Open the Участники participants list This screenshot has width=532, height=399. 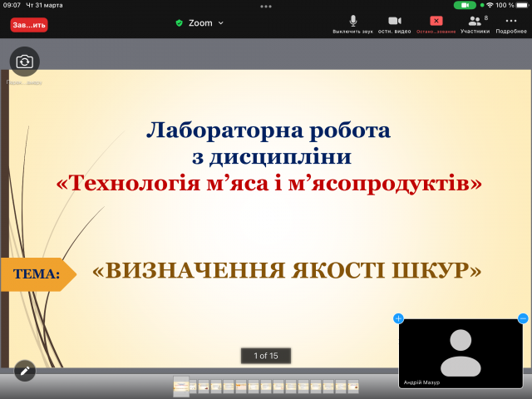pos(475,24)
